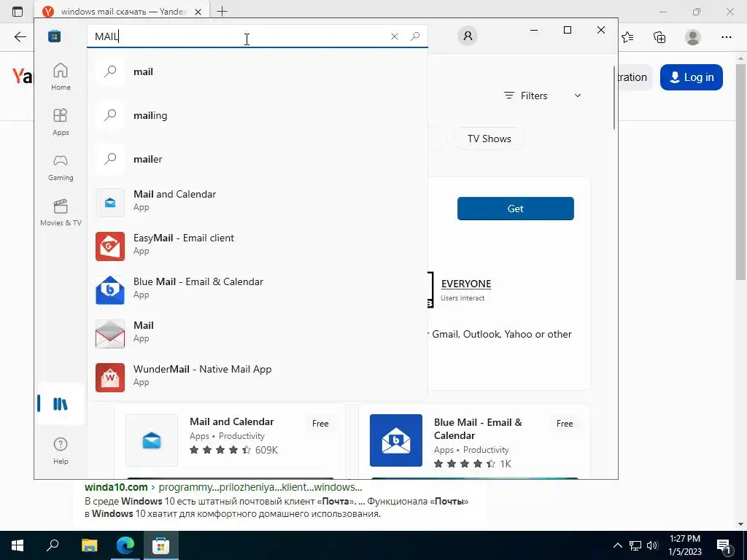Open the Edge profile avatar
747x560 pixels.
click(x=693, y=37)
